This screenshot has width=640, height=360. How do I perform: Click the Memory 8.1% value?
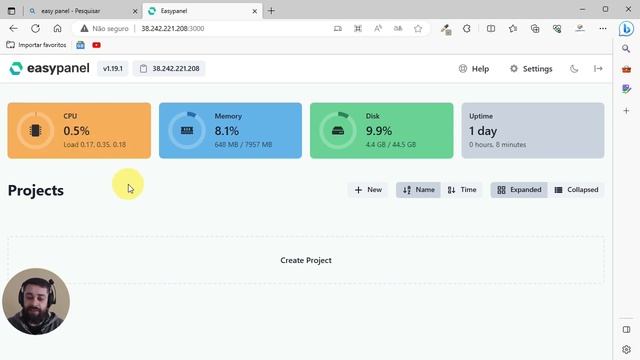227,131
